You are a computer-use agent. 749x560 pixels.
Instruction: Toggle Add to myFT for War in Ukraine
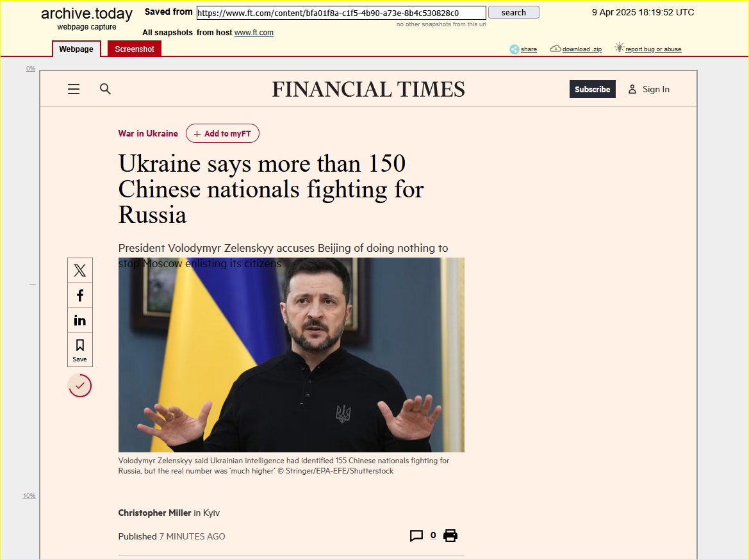point(222,133)
